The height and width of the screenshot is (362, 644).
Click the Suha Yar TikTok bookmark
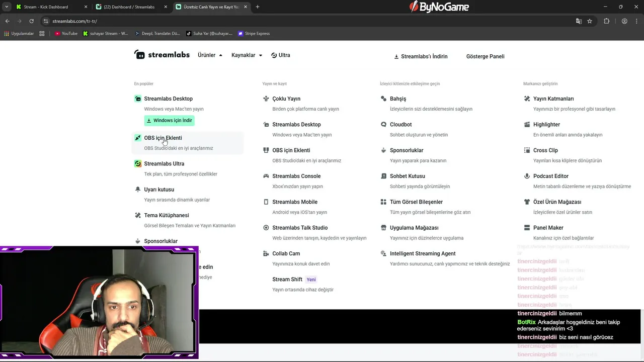[x=209, y=34]
